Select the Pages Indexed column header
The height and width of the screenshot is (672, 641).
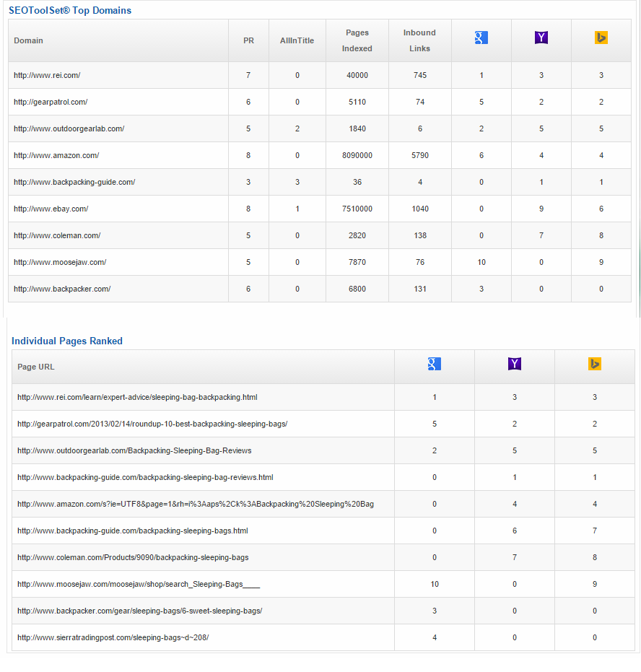(357, 40)
